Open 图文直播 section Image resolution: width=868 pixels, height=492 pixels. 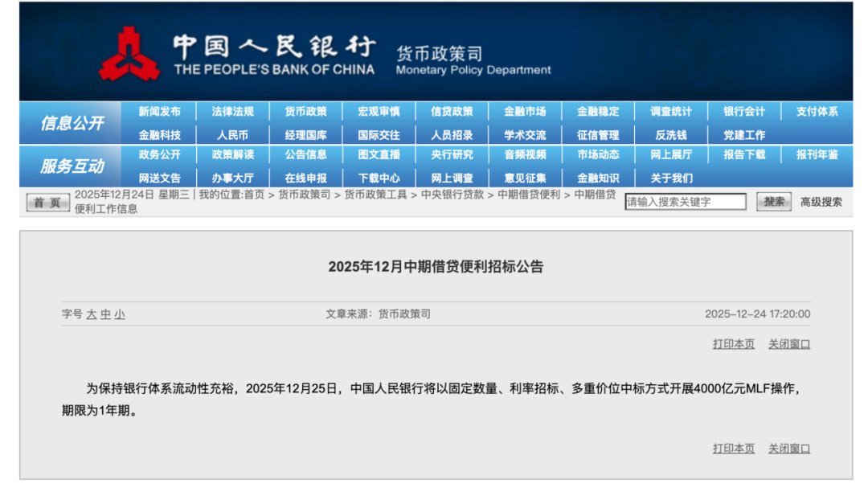pos(379,155)
